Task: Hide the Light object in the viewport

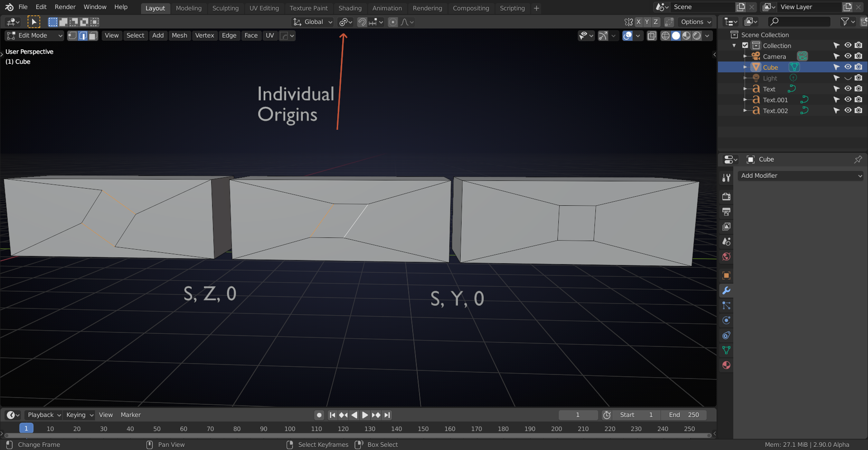Action: click(x=848, y=78)
